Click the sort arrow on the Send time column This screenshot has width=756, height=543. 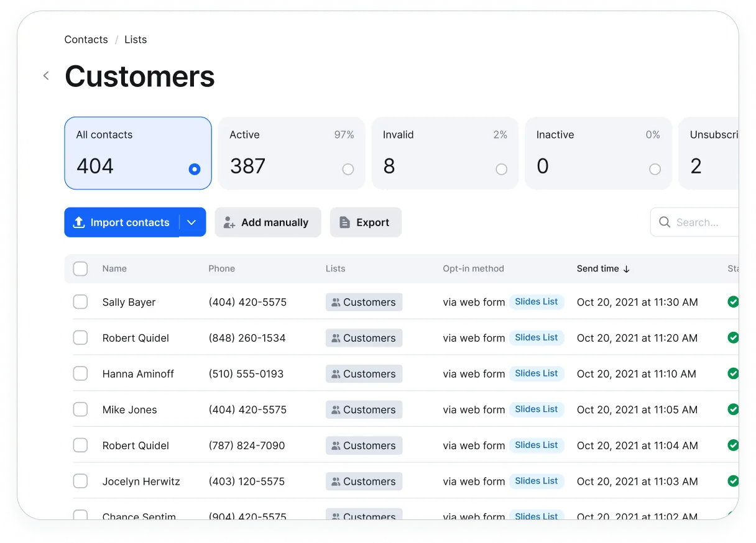626,269
